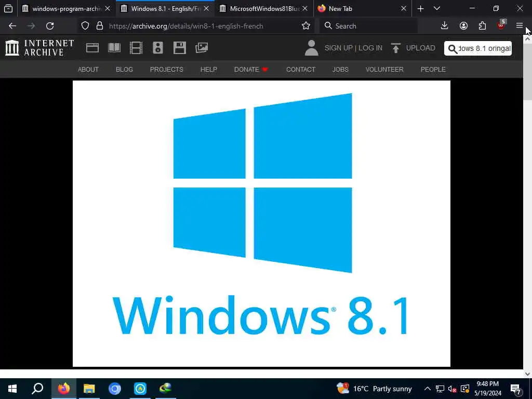The height and width of the screenshot is (399, 532).
Task: Open the taskbar search magnifier
Action: coord(37,389)
